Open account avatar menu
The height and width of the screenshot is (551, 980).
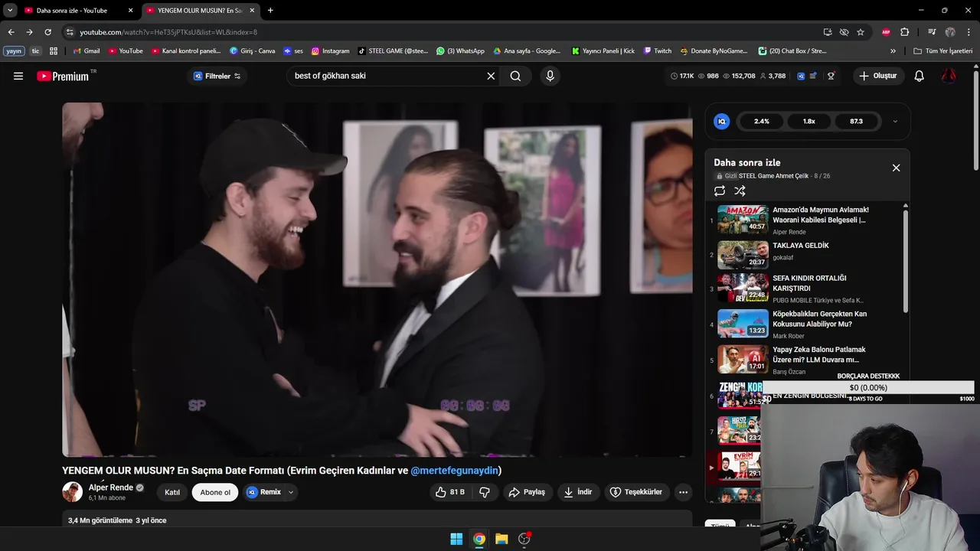point(949,76)
